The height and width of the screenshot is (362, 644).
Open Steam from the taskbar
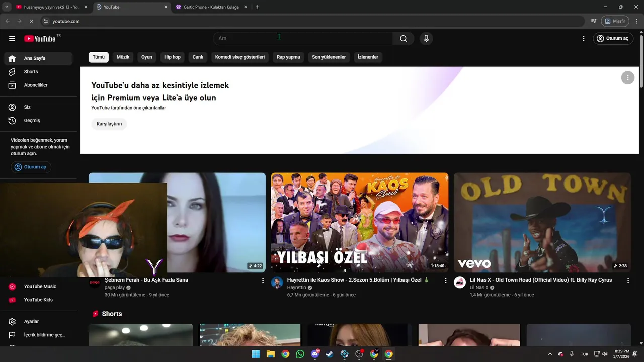pos(330,354)
